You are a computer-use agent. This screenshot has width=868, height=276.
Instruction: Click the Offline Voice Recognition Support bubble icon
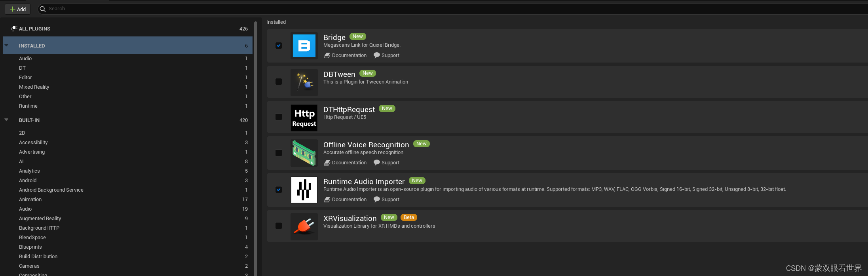click(376, 163)
